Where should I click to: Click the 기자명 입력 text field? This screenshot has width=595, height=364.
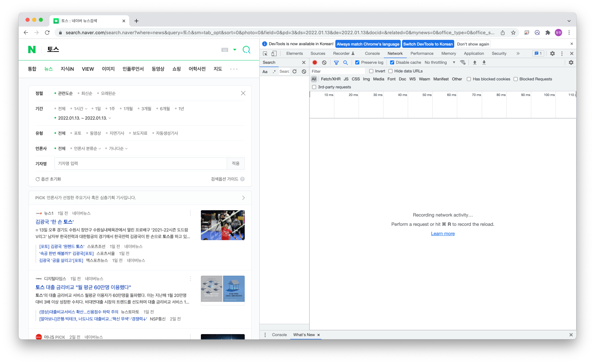click(x=141, y=163)
